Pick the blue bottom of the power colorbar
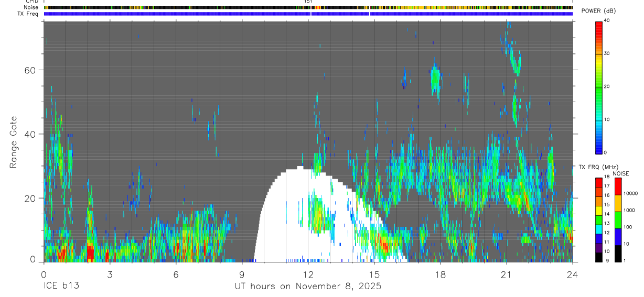Image resolution: width=644 pixels, height=297 pixels. (598, 147)
